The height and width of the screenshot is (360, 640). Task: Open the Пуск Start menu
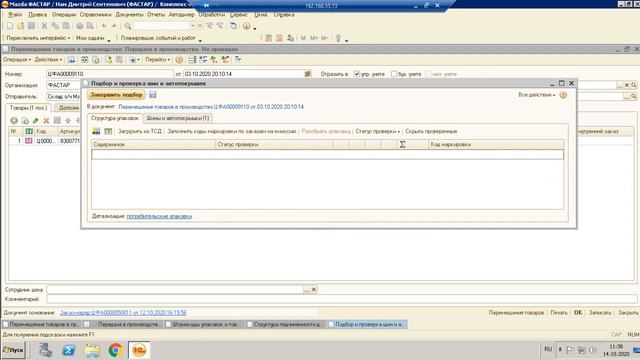13,350
